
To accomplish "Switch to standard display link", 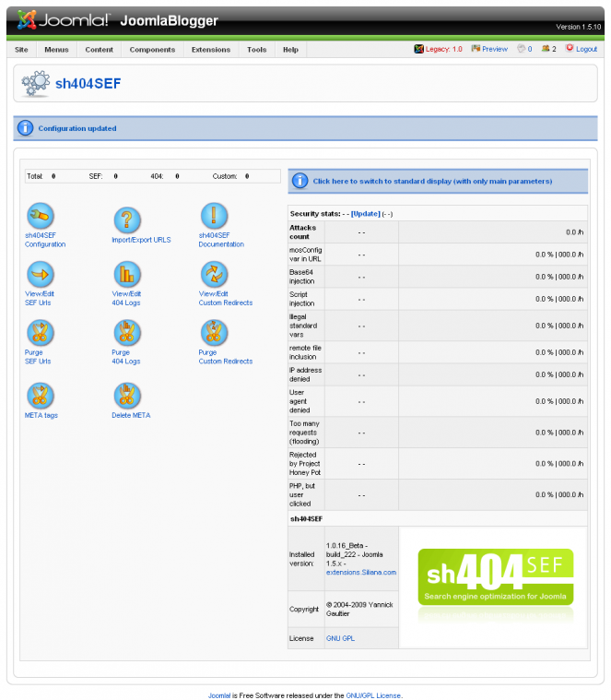I will pos(432,182).
